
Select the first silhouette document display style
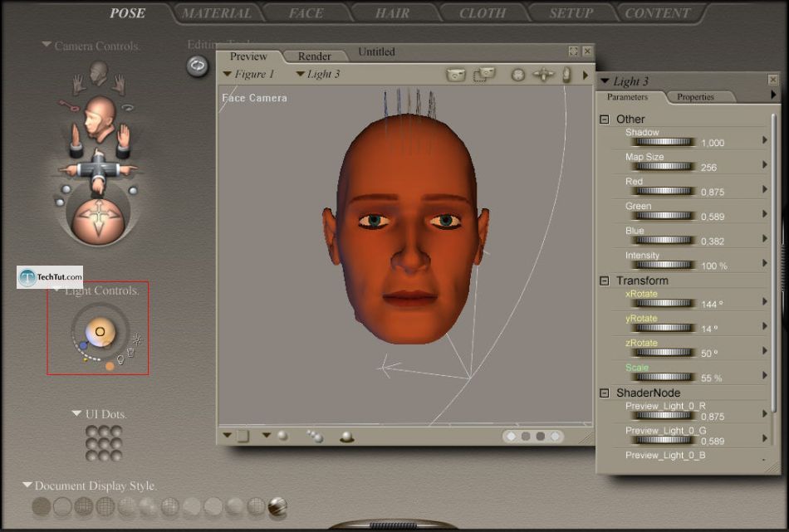41,505
